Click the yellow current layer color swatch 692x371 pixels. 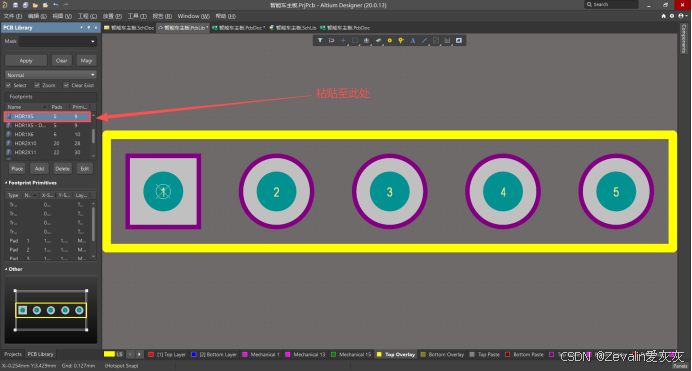tap(109, 354)
